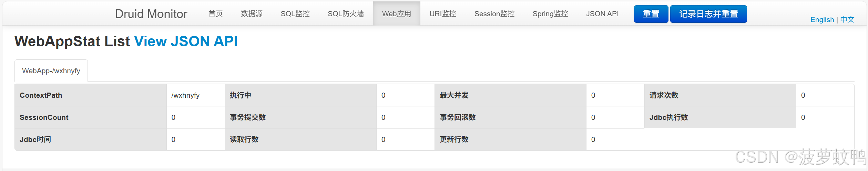Select the WebApp-/wxhnyfy tab
Viewport: 868px width, 171px height.
[x=51, y=71]
